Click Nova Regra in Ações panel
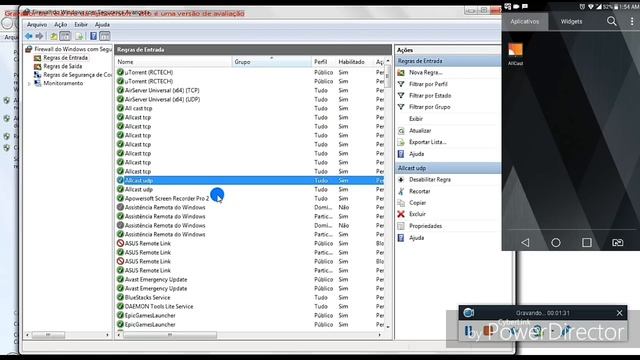 426,72
